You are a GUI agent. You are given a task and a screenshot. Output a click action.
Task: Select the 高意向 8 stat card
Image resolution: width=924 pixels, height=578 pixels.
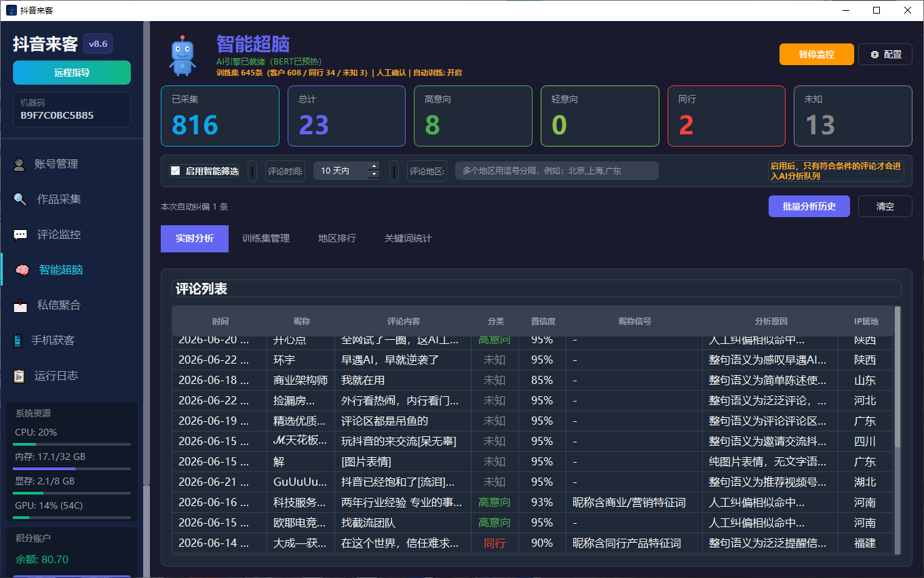point(473,116)
